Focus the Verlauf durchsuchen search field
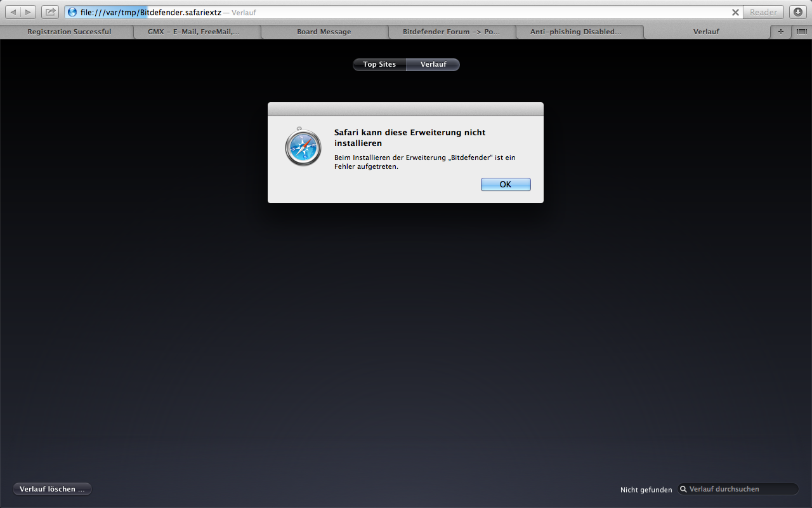This screenshot has height=508, width=812. click(738, 489)
